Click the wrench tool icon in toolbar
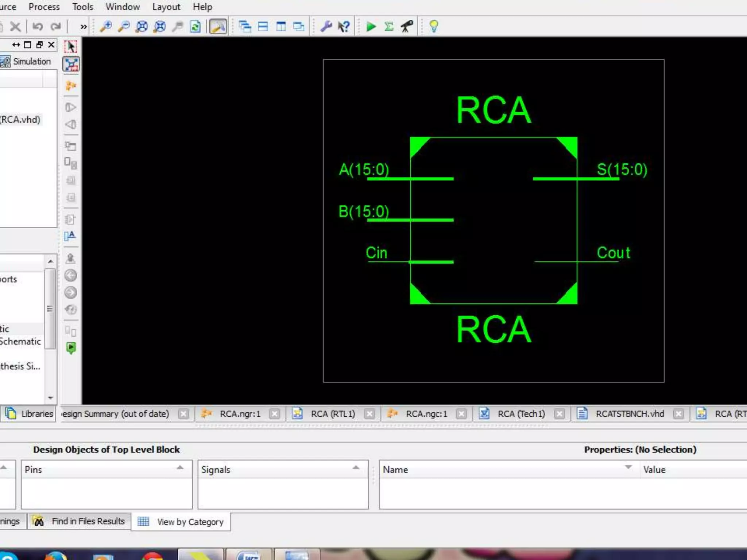This screenshot has width=747, height=560. click(x=326, y=26)
